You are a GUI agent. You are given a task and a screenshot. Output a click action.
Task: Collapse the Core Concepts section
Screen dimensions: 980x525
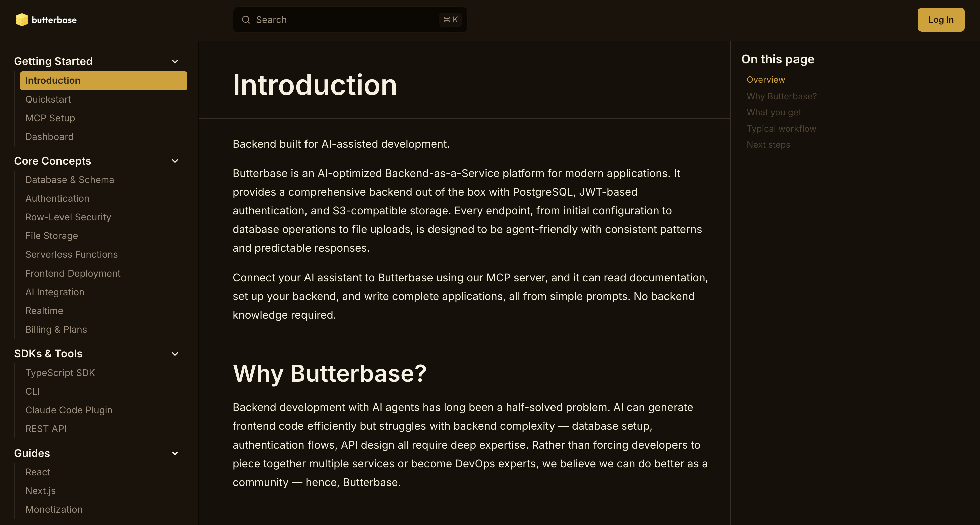(175, 161)
